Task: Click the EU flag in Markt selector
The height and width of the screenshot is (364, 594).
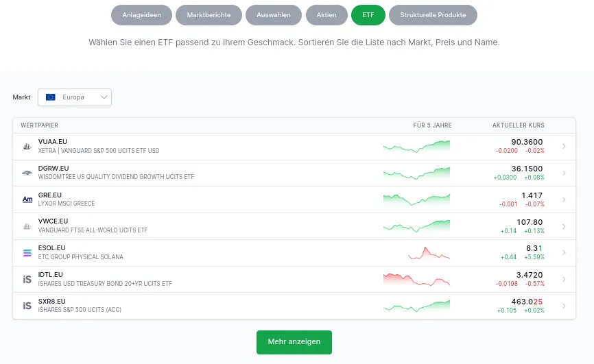Action: [50, 97]
